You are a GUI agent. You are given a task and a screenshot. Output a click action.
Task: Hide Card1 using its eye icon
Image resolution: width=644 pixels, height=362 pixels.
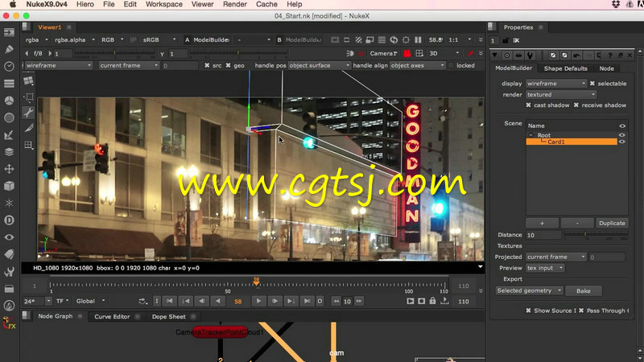[x=621, y=142]
